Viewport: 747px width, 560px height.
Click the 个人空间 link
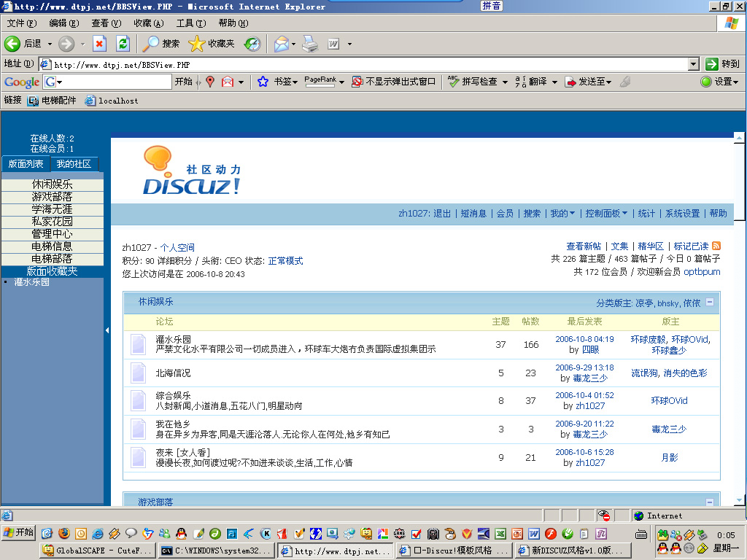pos(177,248)
